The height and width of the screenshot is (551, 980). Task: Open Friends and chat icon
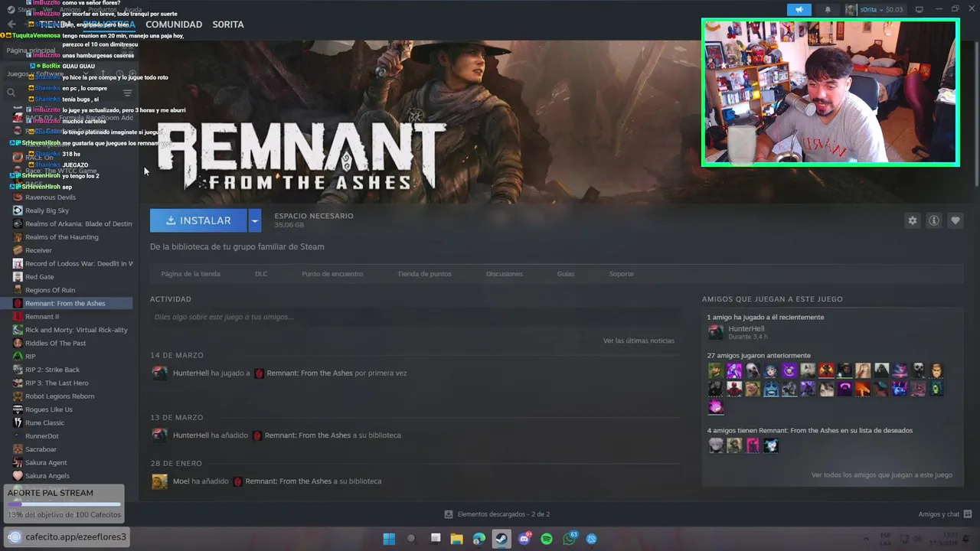click(x=967, y=514)
